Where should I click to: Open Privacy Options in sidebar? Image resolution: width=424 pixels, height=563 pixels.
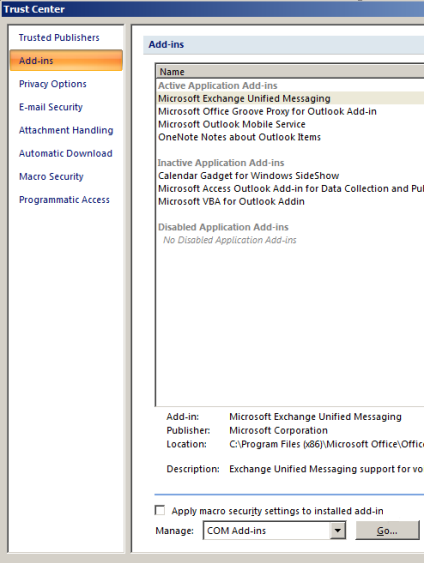click(53, 84)
